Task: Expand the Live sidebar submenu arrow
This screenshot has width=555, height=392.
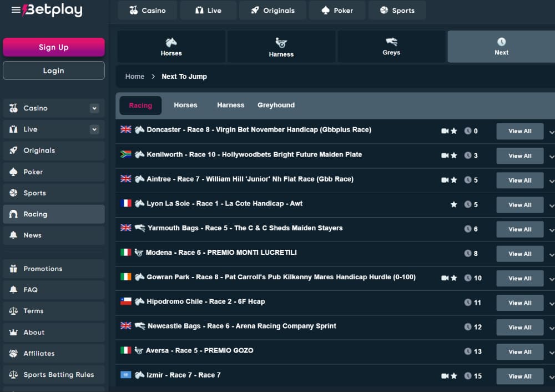Action: tap(94, 129)
